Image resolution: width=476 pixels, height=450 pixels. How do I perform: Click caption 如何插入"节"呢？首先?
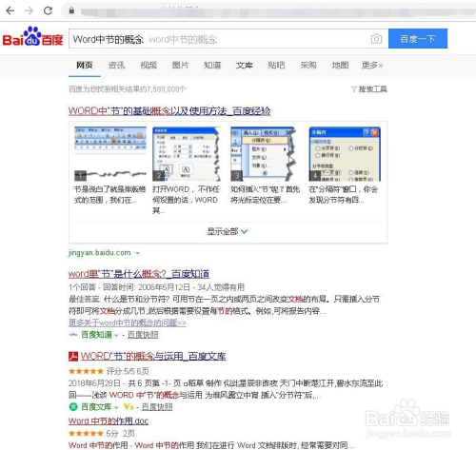(266, 195)
